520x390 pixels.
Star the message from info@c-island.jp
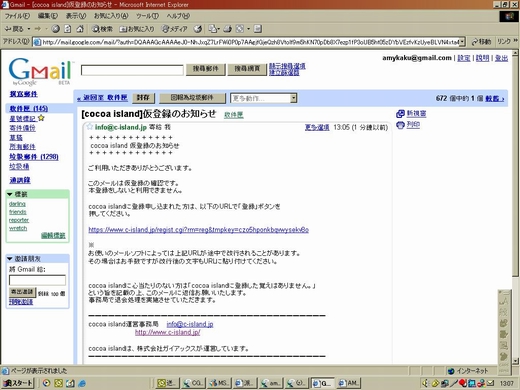tap(89, 127)
